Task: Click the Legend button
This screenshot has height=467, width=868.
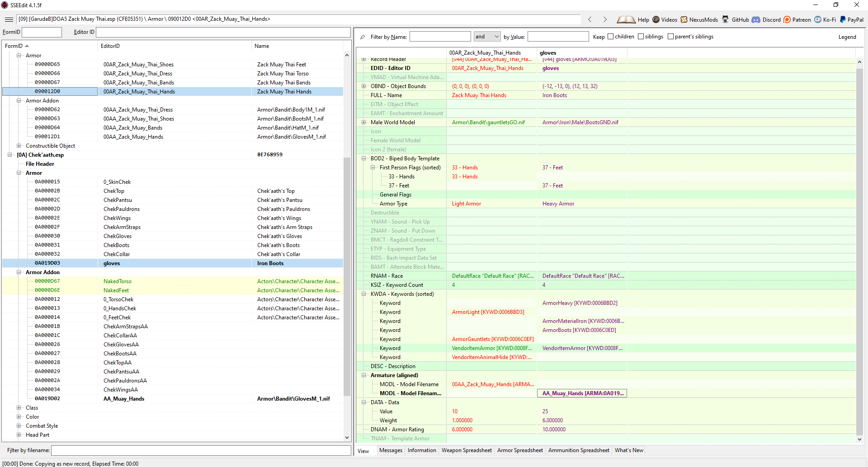Action: [847, 37]
